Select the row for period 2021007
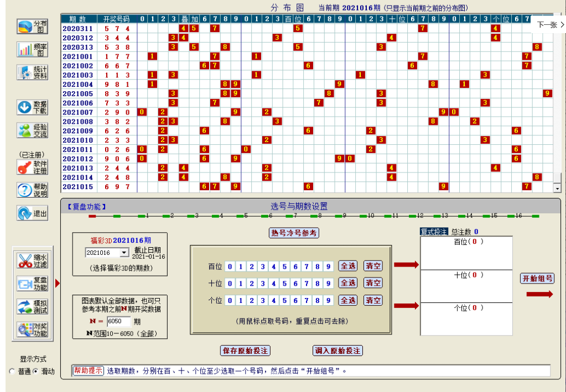 click(x=307, y=112)
